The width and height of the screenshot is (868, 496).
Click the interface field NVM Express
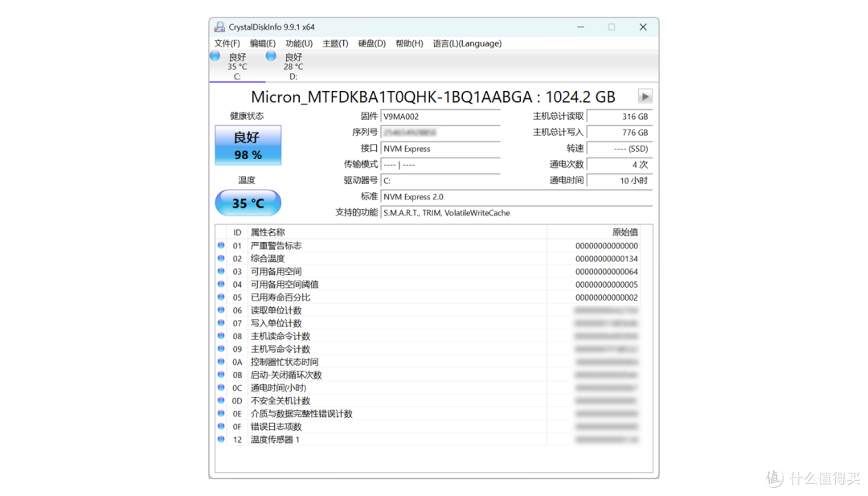(x=440, y=149)
